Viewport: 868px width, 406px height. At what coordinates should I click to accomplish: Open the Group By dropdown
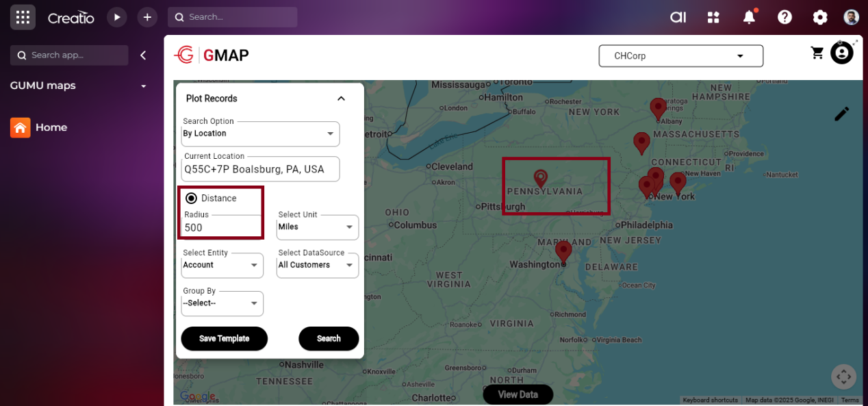[222, 303]
